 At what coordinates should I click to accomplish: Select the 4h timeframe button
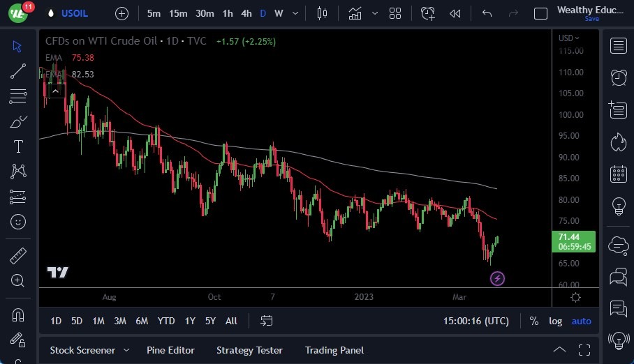click(x=246, y=13)
